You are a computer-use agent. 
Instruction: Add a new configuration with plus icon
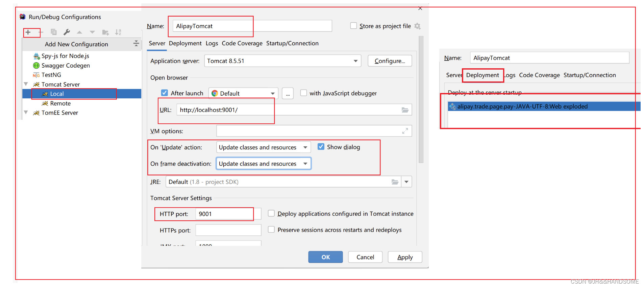28,32
